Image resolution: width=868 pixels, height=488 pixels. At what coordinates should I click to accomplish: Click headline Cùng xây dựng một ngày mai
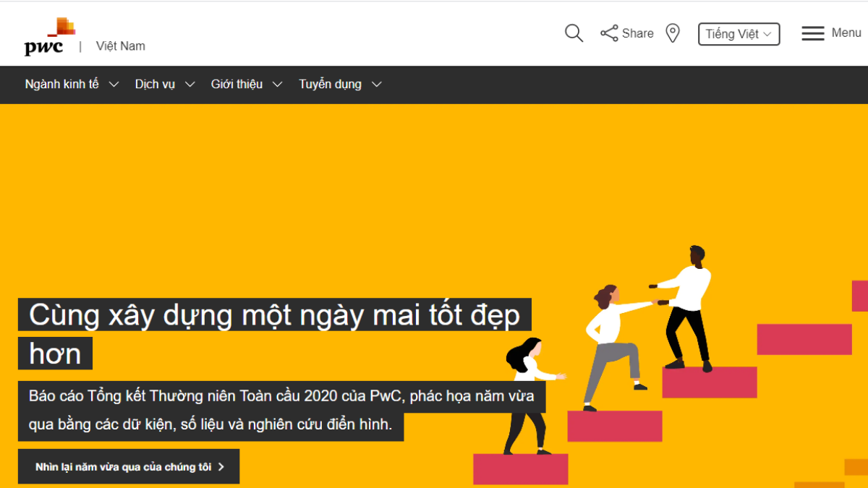275,334
